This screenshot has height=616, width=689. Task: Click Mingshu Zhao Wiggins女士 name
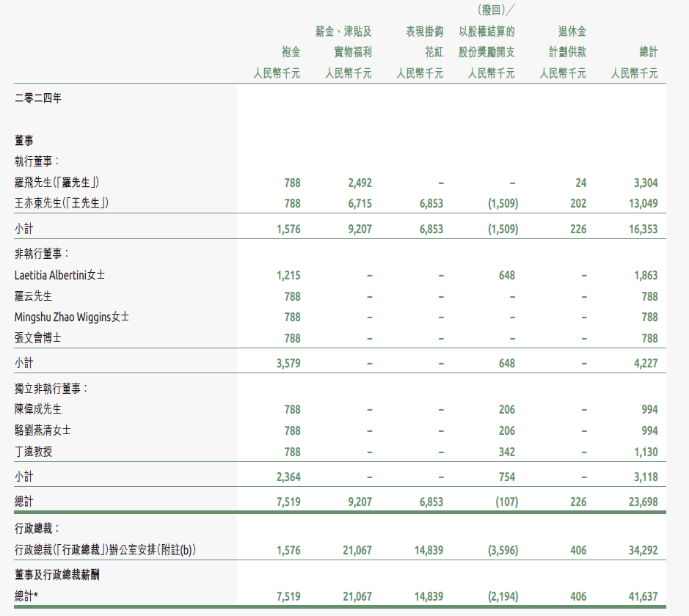click(72, 318)
